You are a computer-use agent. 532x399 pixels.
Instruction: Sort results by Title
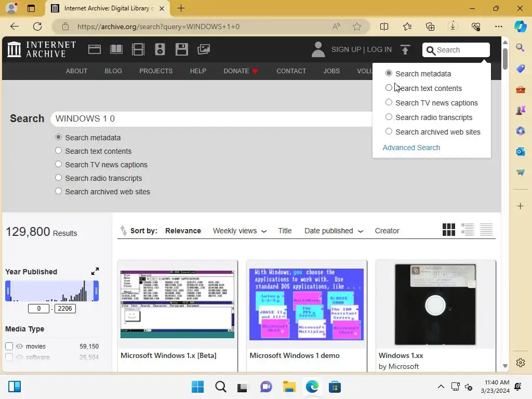click(285, 231)
